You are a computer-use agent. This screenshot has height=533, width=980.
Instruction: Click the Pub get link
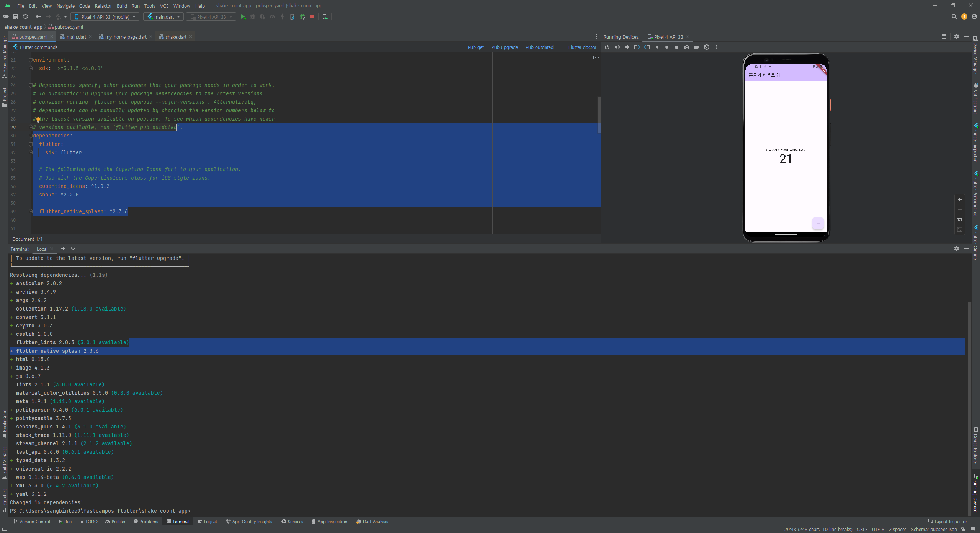coord(475,47)
